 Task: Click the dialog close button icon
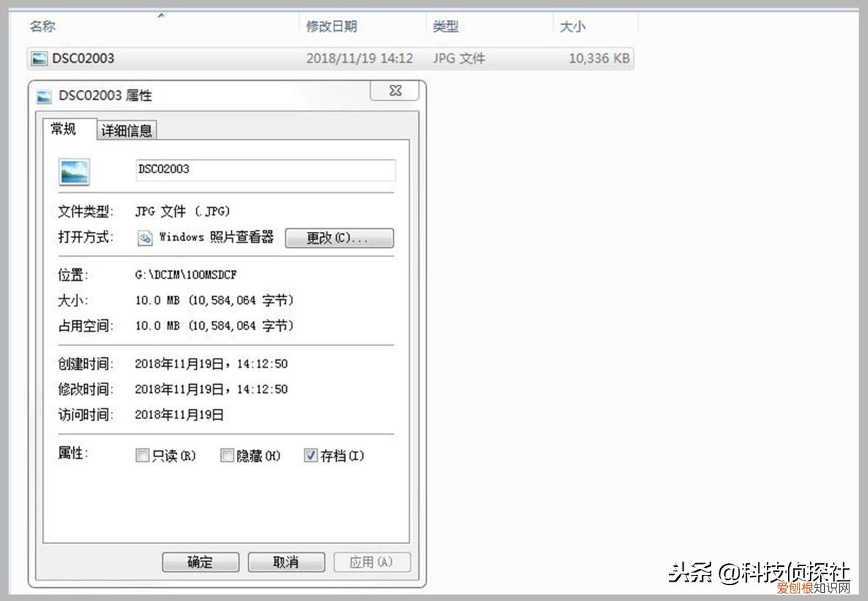pos(394,90)
